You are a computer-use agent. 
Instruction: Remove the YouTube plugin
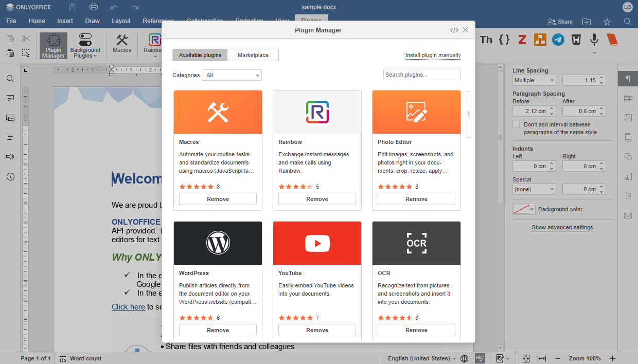(317, 330)
